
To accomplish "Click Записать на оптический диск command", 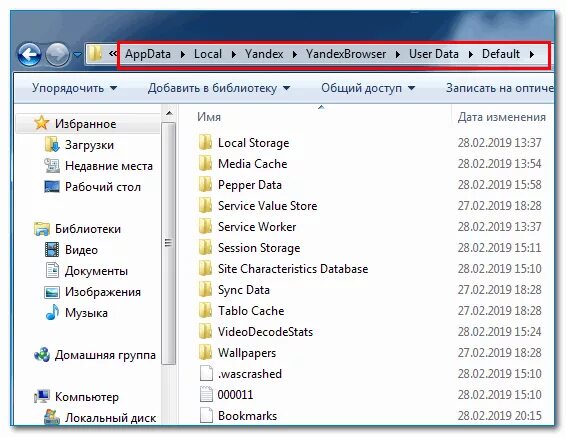I will pyautogui.click(x=500, y=88).
